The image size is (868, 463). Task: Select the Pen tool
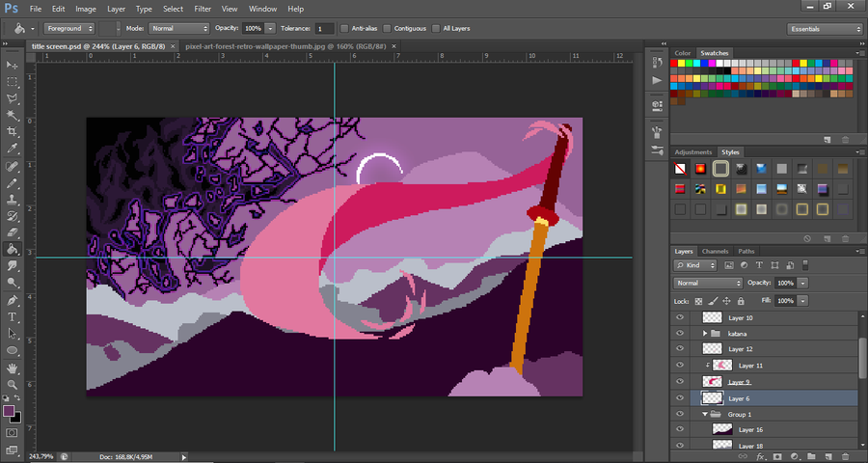click(x=12, y=300)
